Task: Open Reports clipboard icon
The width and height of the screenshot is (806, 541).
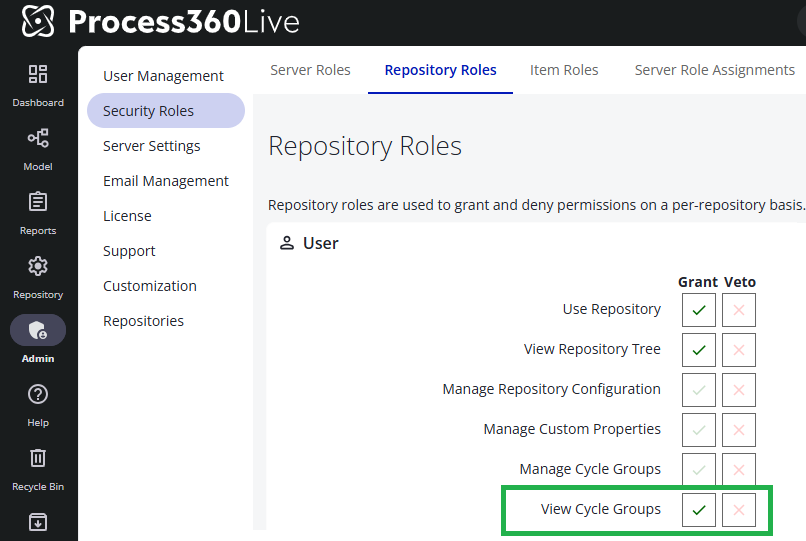Action: click(x=38, y=203)
